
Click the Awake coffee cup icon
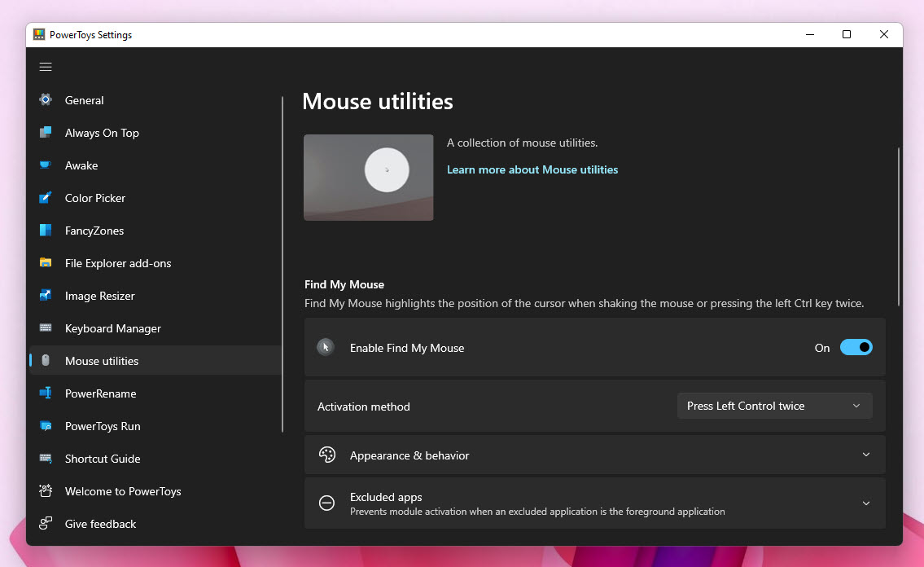[x=46, y=165]
